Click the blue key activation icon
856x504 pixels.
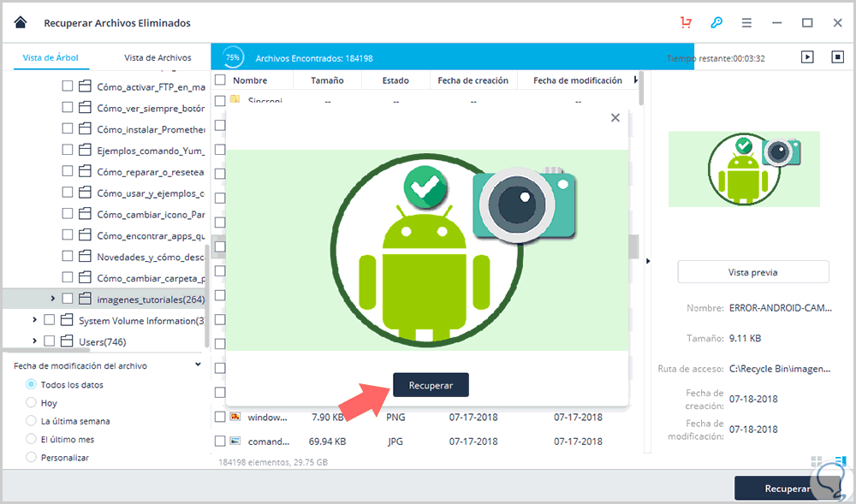(x=716, y=22)
